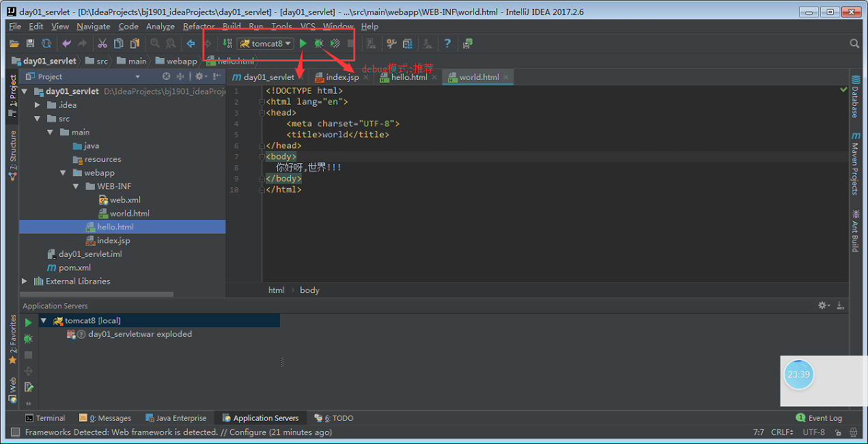Open the 0: Messages tool window

pos(104,418)
